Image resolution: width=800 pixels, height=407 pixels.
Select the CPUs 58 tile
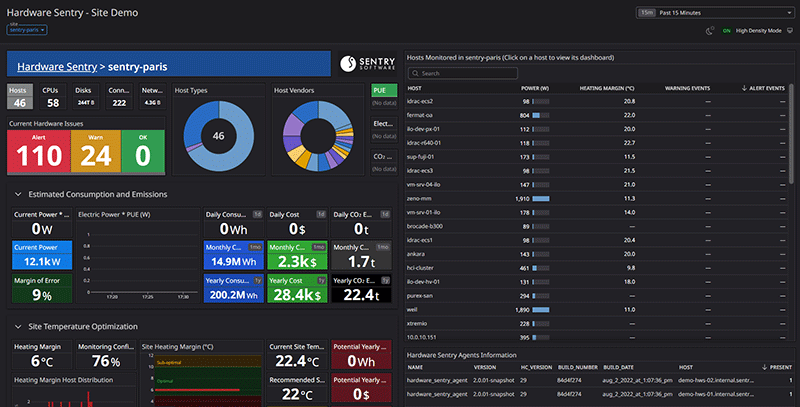[53, 97]
